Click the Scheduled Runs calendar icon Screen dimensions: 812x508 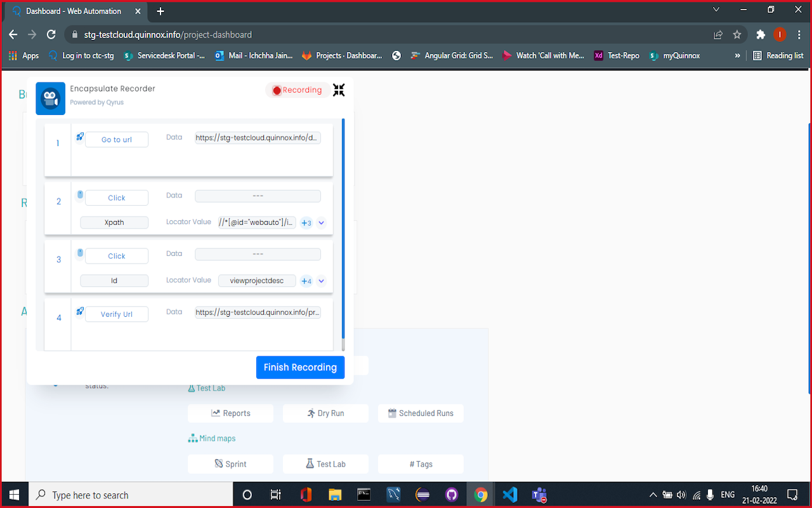pyautogui.click(x=391, y=413)
